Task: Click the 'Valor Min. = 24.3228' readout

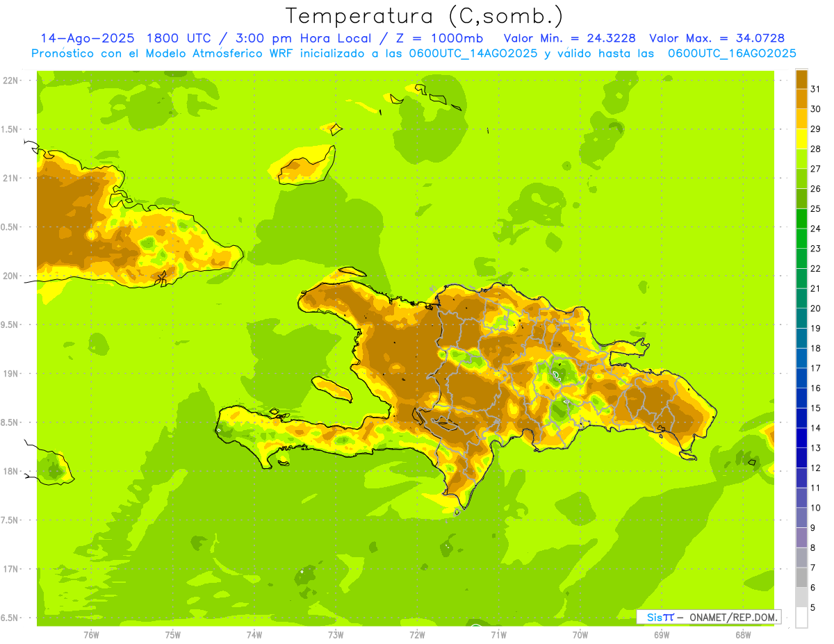Action: click(569, 38)
